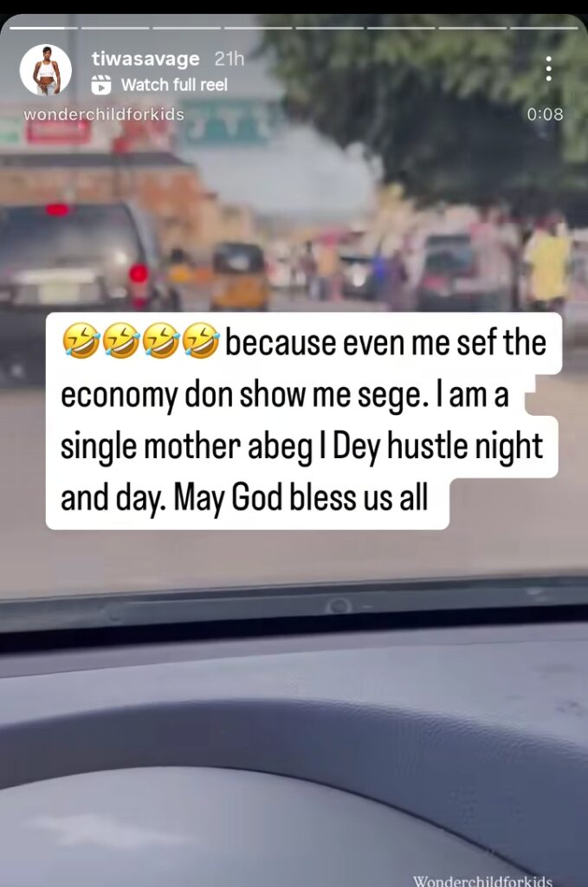Click the 0:08 video timer
The width and height of the screenshot is (588, 887).
tap(545, 114)
